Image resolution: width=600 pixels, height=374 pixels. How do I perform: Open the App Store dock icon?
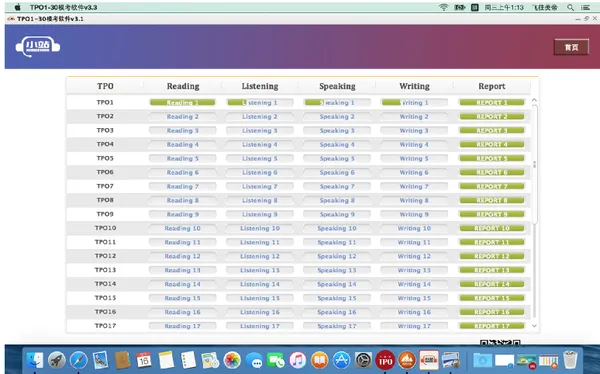[x=341, y=360]
